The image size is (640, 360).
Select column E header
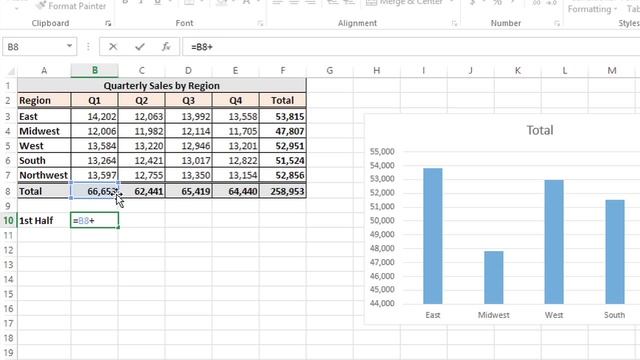236,71
